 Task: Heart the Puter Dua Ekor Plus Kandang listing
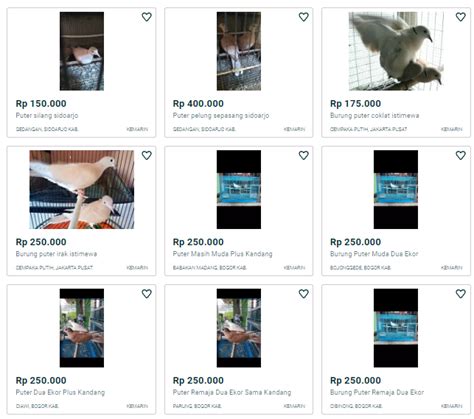tap(147, 294)
